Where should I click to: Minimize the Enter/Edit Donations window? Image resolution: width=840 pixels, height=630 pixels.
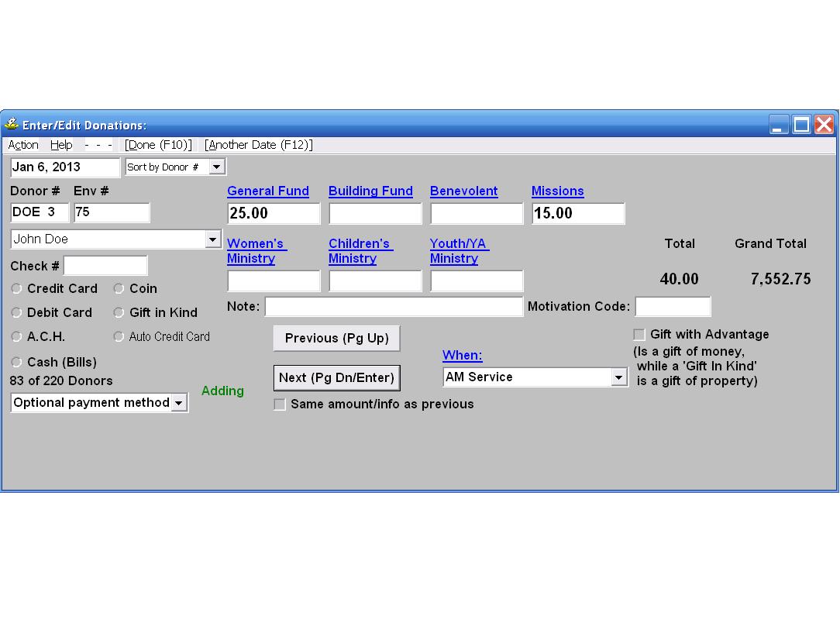tap(778, 125)
